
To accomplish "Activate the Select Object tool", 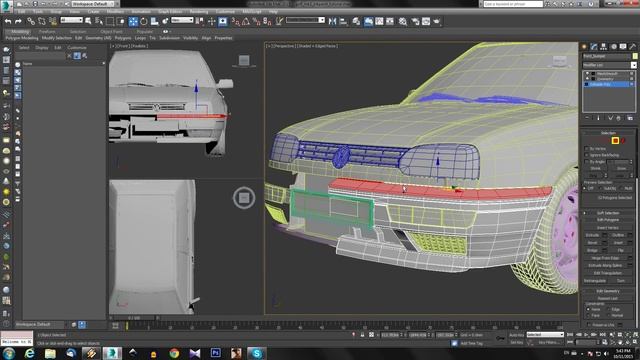I will tap(89, 21).
